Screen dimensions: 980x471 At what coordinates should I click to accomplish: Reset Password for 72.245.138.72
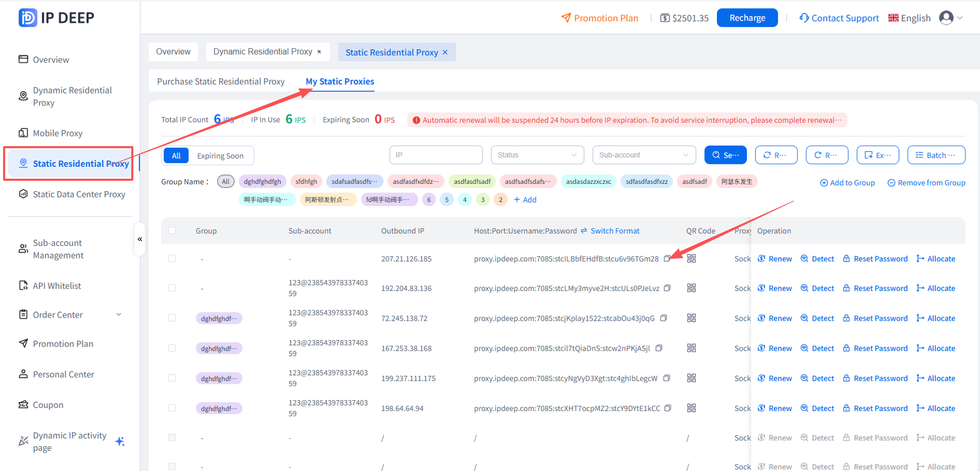[x=875, y=318]
